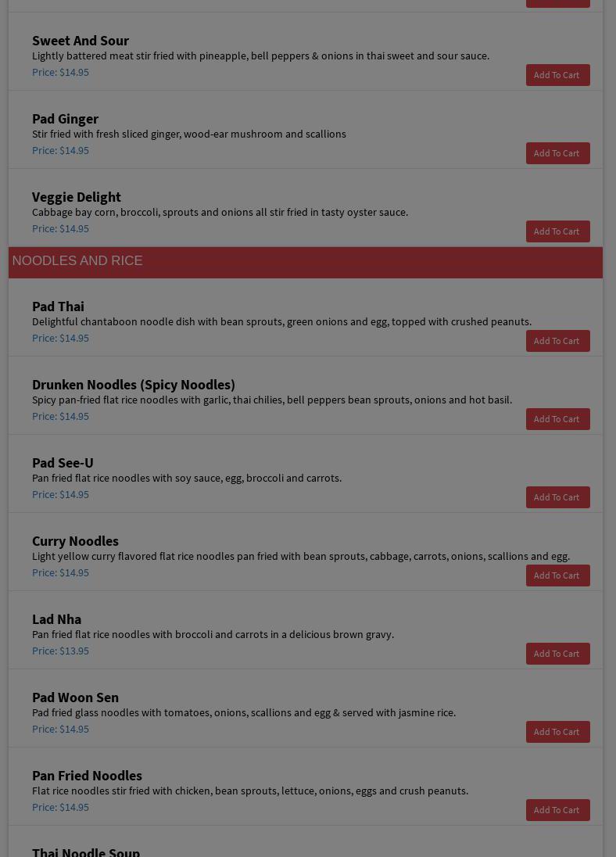Viewport: 616px width, 857px height.
Task: Add Pan Fried Noodles to cart
Action: (x=557, y=810)
